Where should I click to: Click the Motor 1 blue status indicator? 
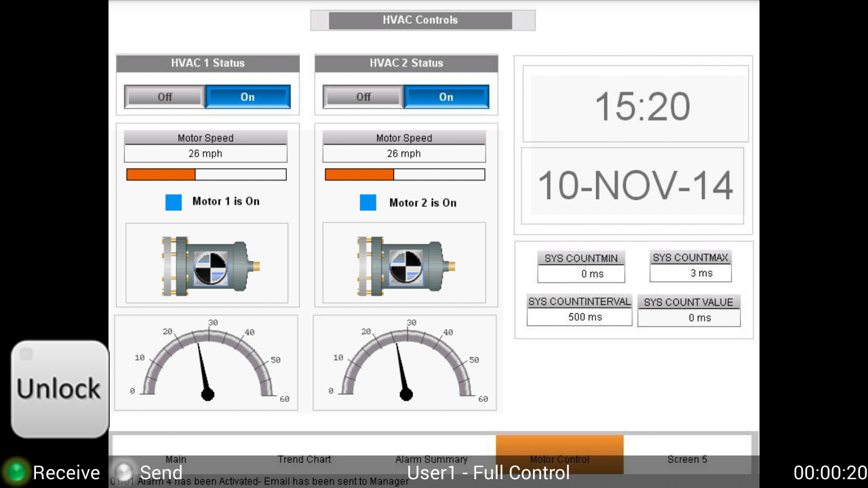(173, 201)
